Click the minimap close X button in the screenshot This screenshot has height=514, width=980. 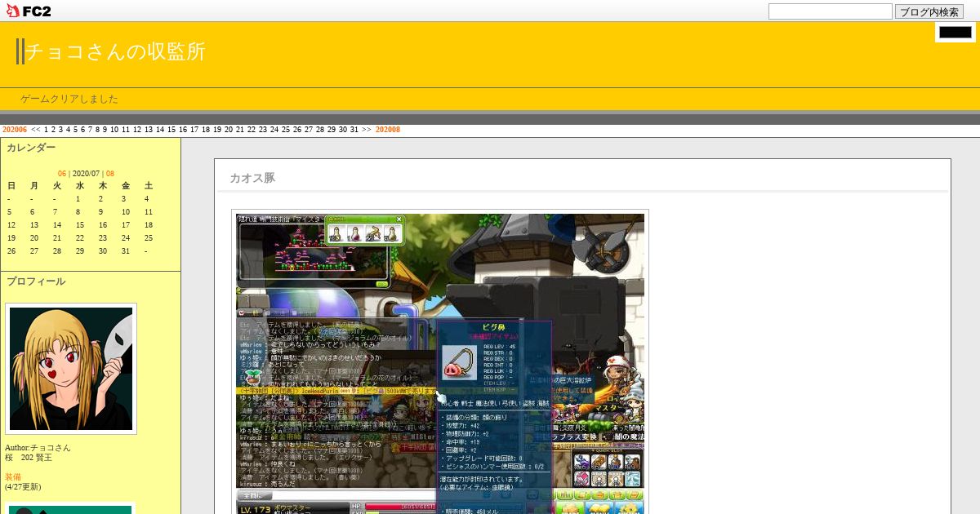399,219
